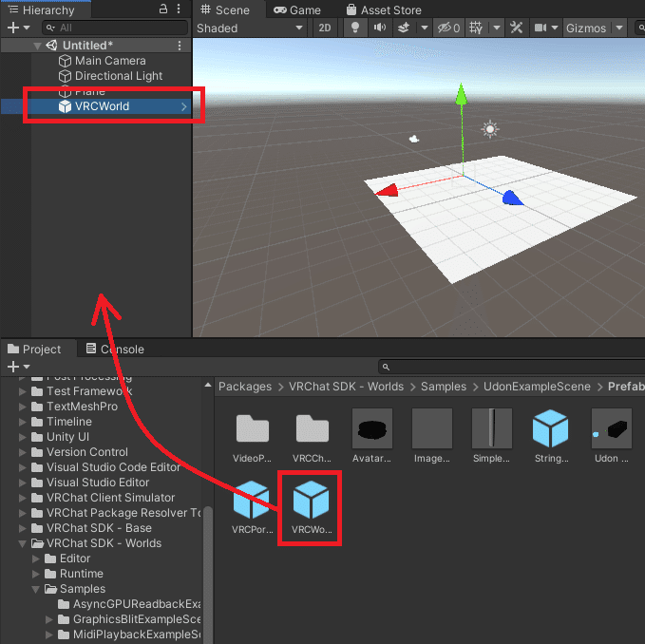Open the Hierarchy create plus button
This screenshot has height=644, width=645.
pos(13,28)
